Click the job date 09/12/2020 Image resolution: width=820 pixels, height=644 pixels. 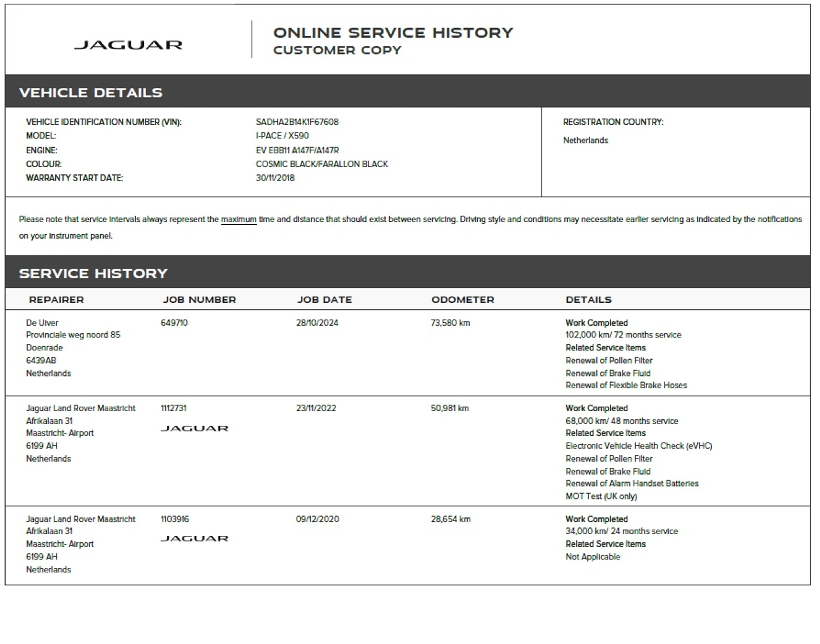point(318,519)
